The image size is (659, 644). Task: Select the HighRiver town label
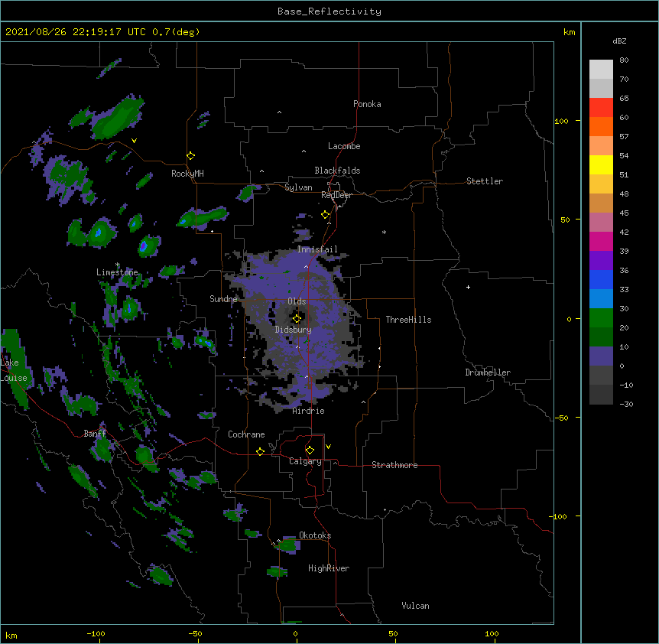click(x=329, y=568)
